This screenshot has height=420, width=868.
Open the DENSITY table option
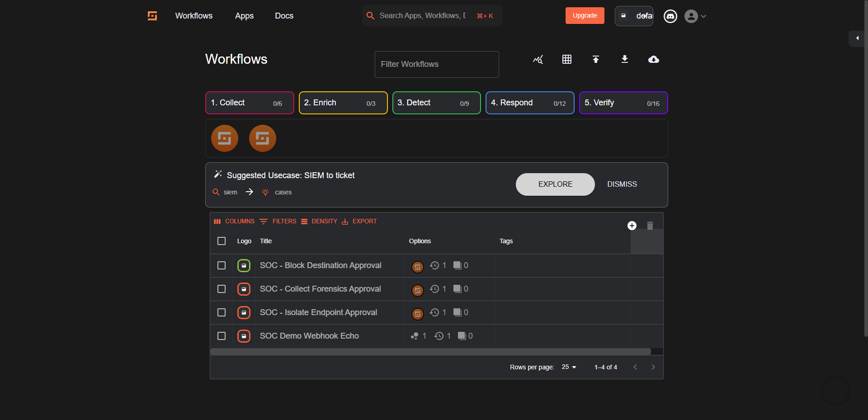click(x=319, y=222)
